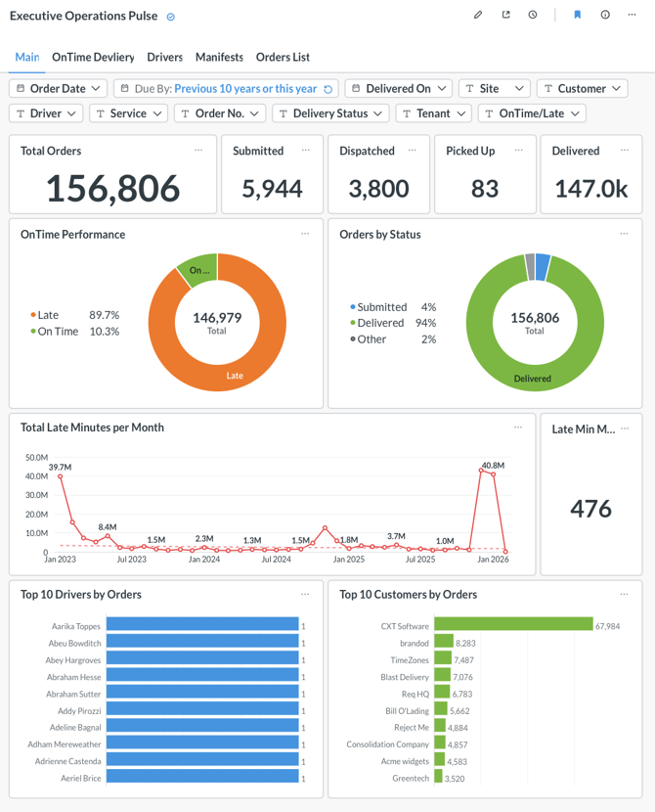The image size is (655, 812).
Task: Click the verified badge beside dashboard title
Action: (171, 17)
